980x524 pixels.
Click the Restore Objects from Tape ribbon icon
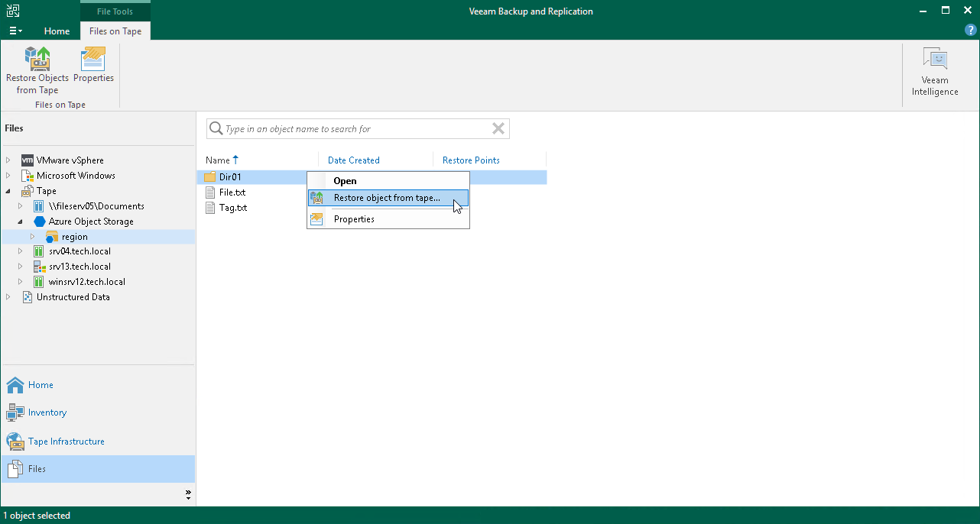click(x=37, y=69)
